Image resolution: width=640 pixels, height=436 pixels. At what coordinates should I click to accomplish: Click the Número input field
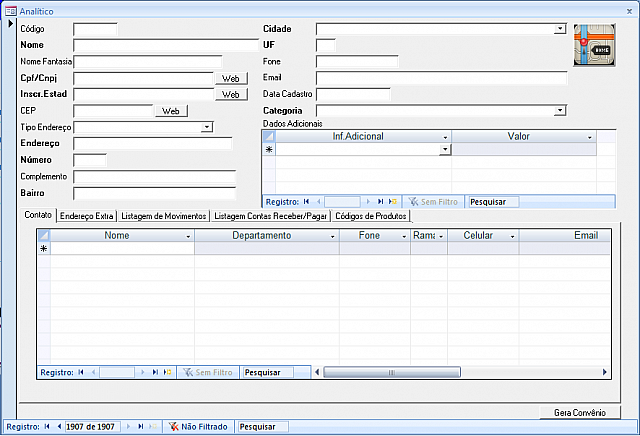tap(90, 160)
